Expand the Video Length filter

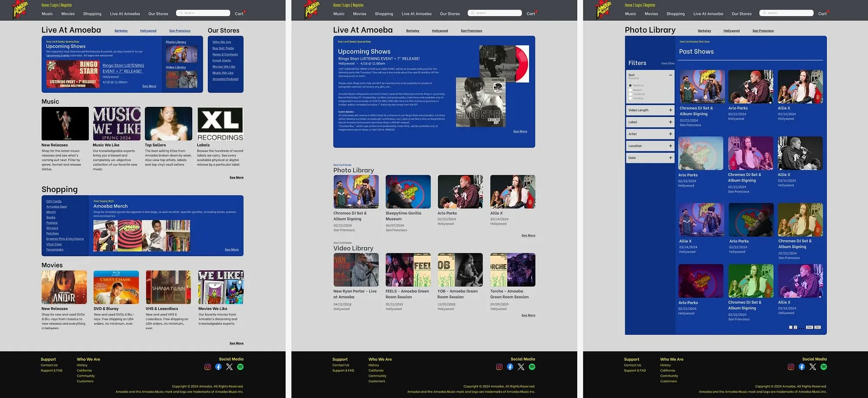coord(671,110)
